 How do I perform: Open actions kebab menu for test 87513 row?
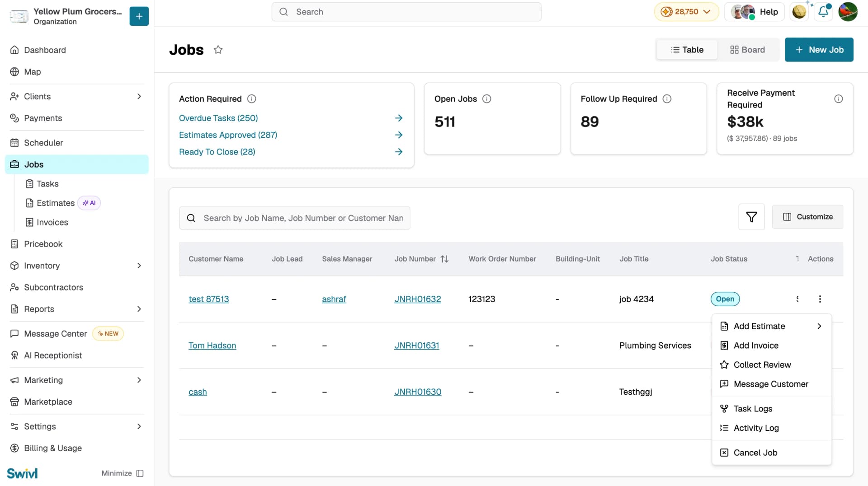[820, 299]
